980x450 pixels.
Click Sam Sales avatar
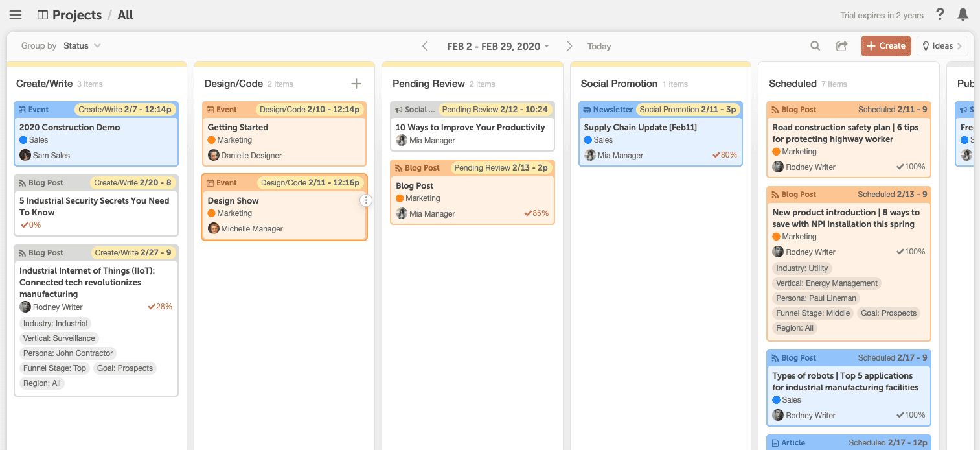[x=25, y=155]
